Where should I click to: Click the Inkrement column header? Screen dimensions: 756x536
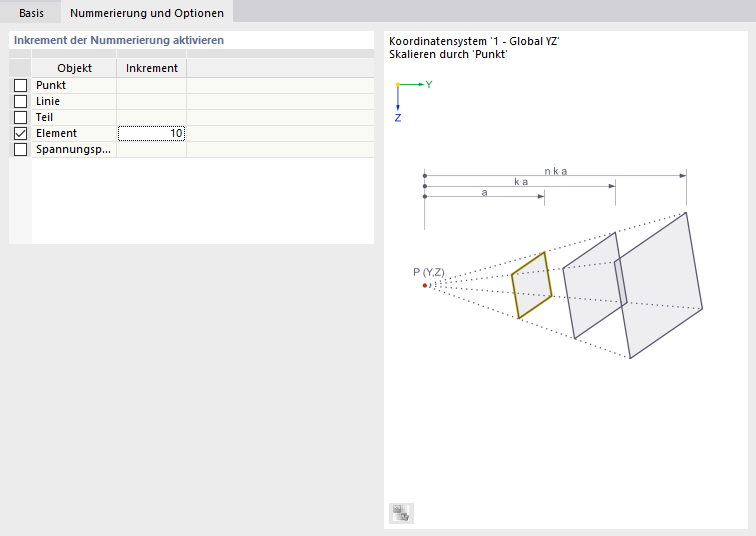coord(151,68)
